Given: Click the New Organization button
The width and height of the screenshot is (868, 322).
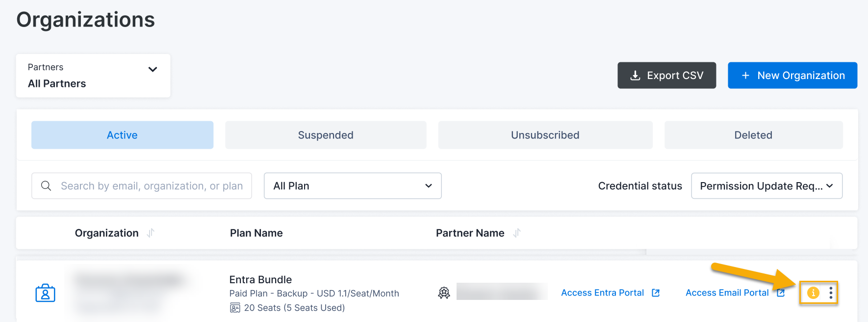Looking at the screenshot, I should click(792, 76).
